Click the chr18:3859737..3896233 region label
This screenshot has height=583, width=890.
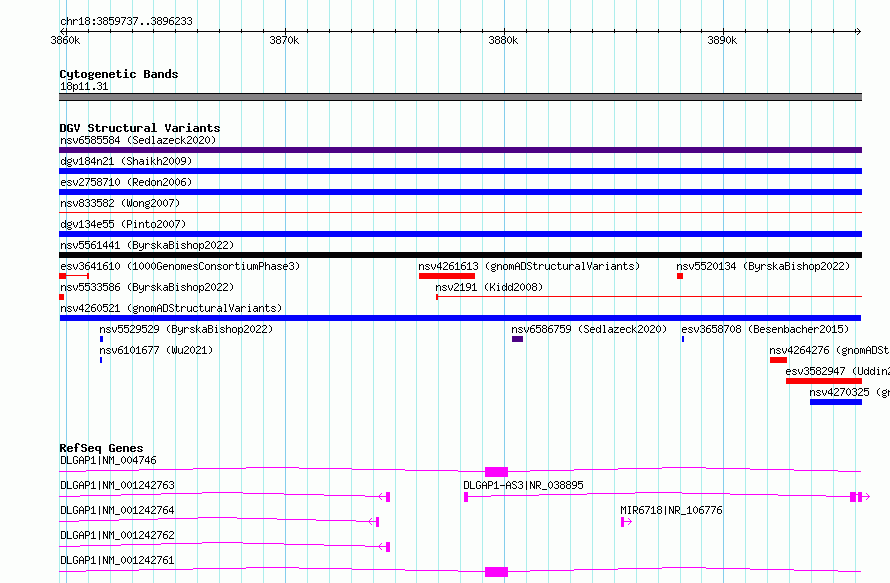coord(126,21)
